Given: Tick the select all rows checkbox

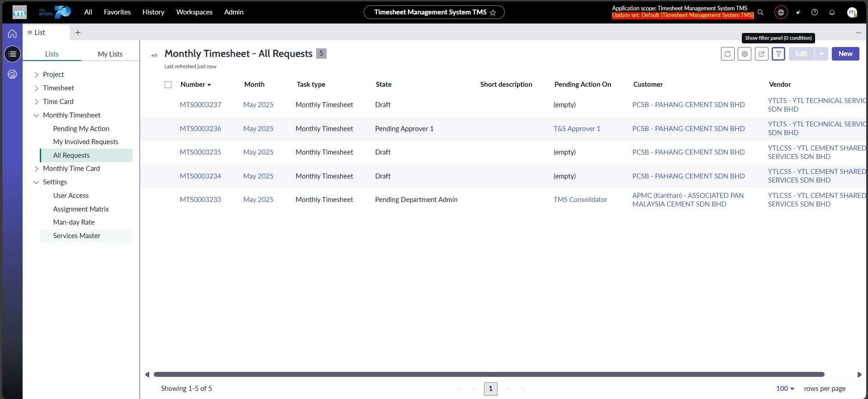Looking at the screenshot, I should point(168,84).
